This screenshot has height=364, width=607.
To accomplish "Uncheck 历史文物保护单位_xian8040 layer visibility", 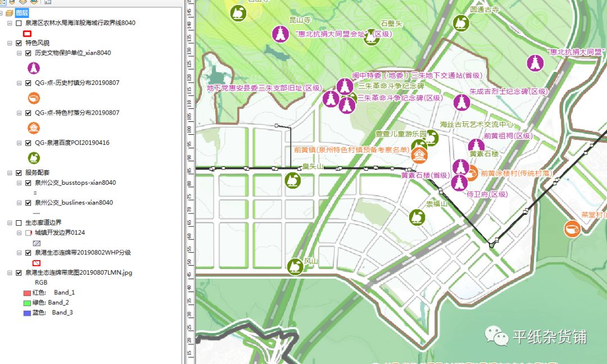I will [28, 53].
